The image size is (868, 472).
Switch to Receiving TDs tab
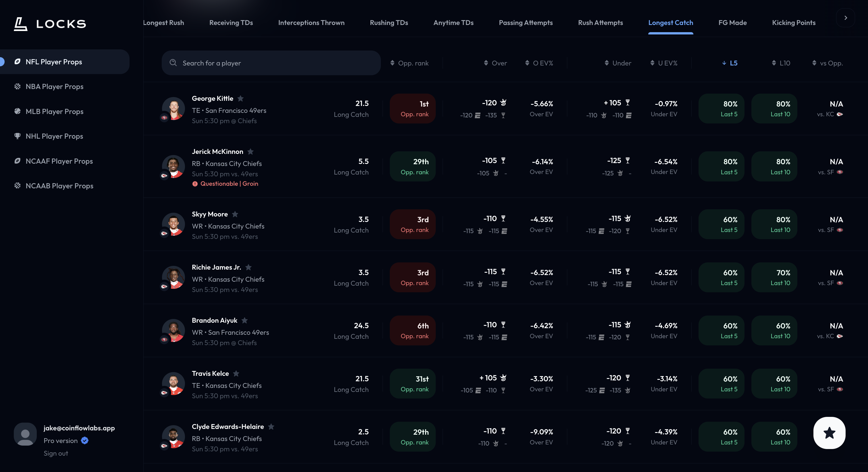point(231,23)
